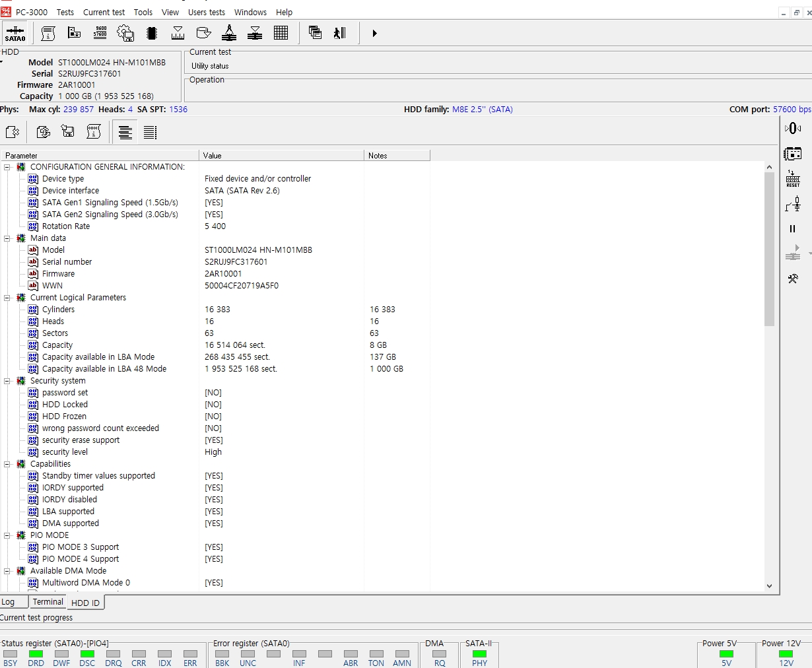
Task: Click the 9600/57600 baud rate icon
Action: tap(100, 33)
